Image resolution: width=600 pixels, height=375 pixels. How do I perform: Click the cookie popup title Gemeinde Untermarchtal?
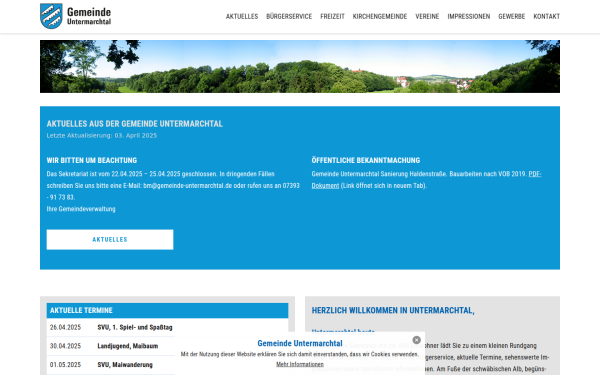[x=300, y=343]
